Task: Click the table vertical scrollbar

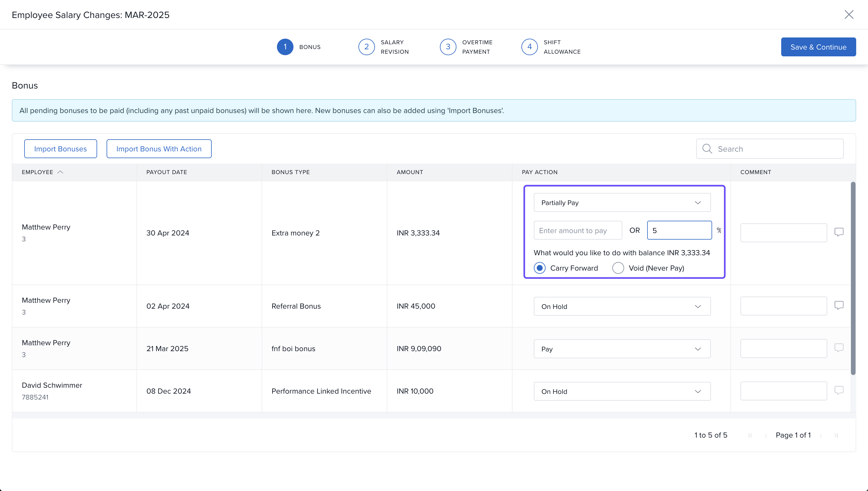Action: 853,278
